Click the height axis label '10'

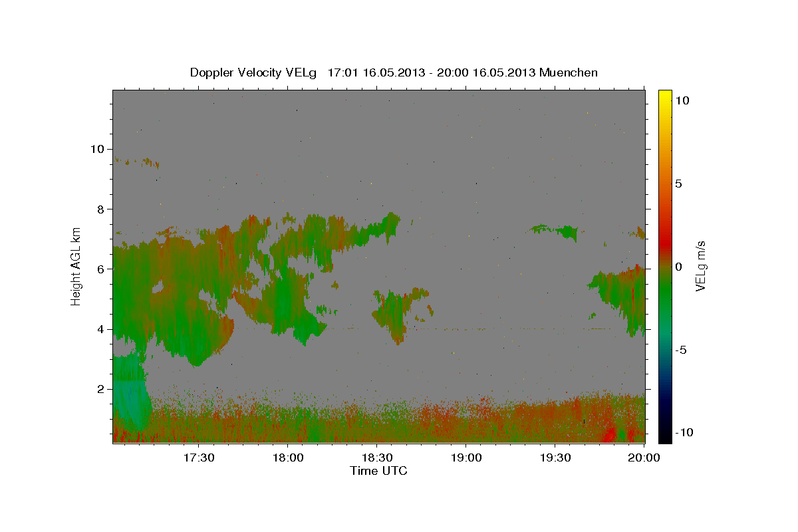[96, 149]
